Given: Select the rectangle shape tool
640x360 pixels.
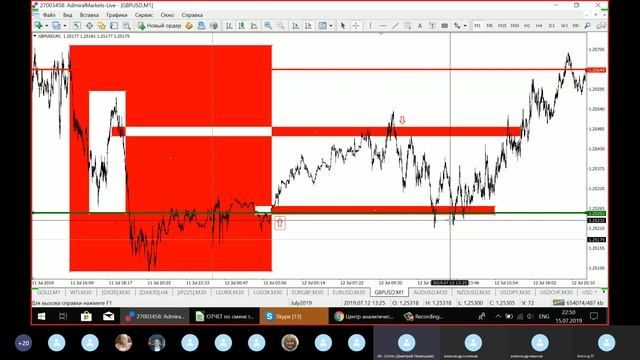Looking at the screenshot, I should 444,26.
